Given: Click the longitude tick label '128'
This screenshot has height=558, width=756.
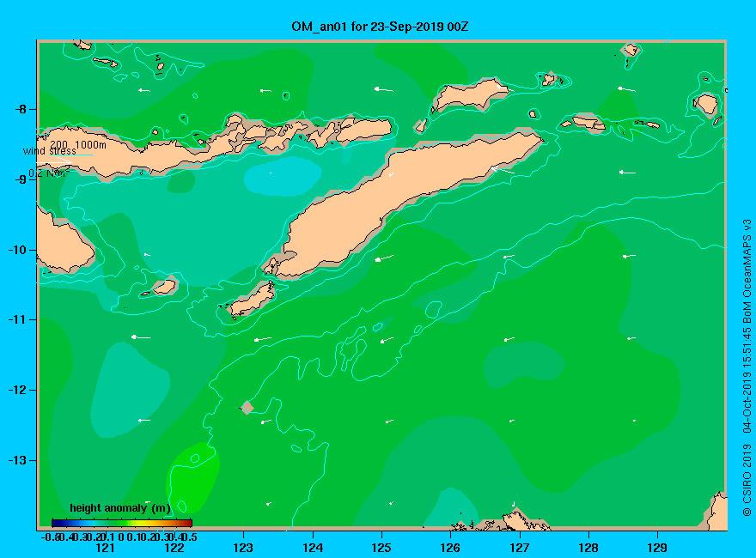Looking at the screenshot, I should 588,548.
